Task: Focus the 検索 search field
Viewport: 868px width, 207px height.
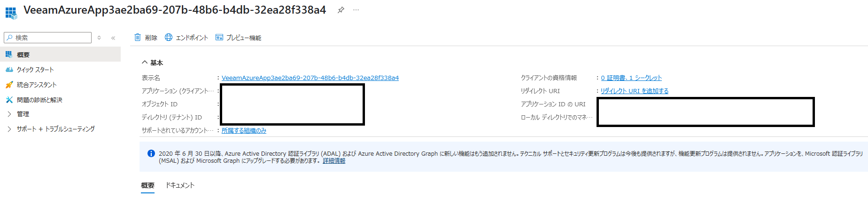Action: [48, 38]
